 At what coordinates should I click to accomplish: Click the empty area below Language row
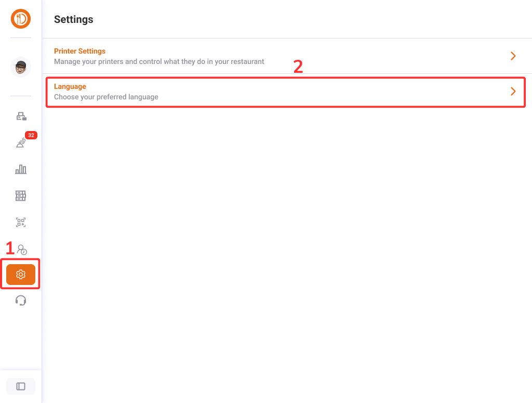click(286, 234)
